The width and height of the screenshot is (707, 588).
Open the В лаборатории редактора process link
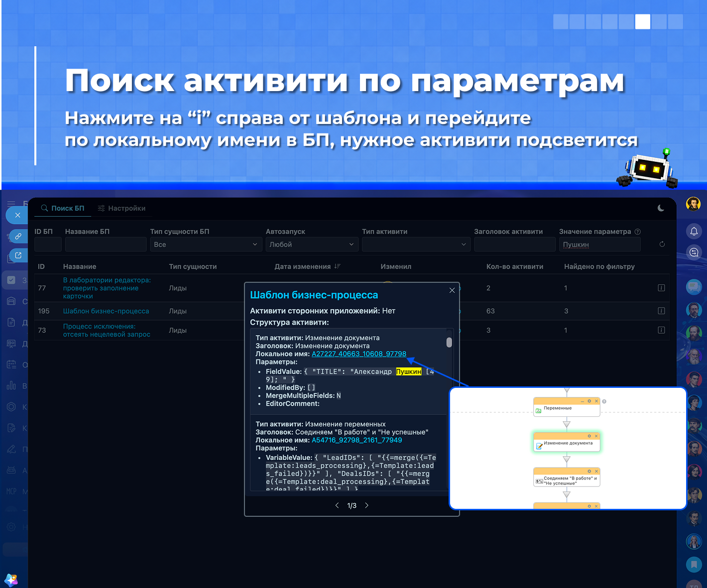click(107, 288)
